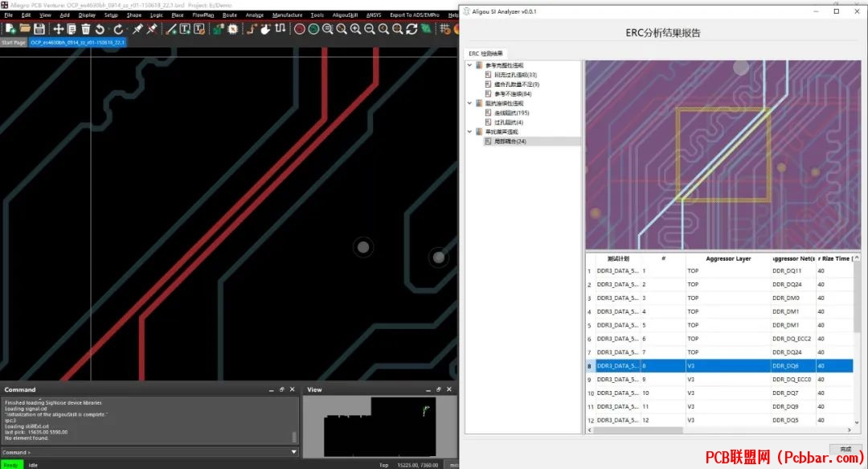Image resolution: width=868 pixels, height=469 pixels.
Task: Click the chip placement icon in toolbar
Action: (233, 29)
